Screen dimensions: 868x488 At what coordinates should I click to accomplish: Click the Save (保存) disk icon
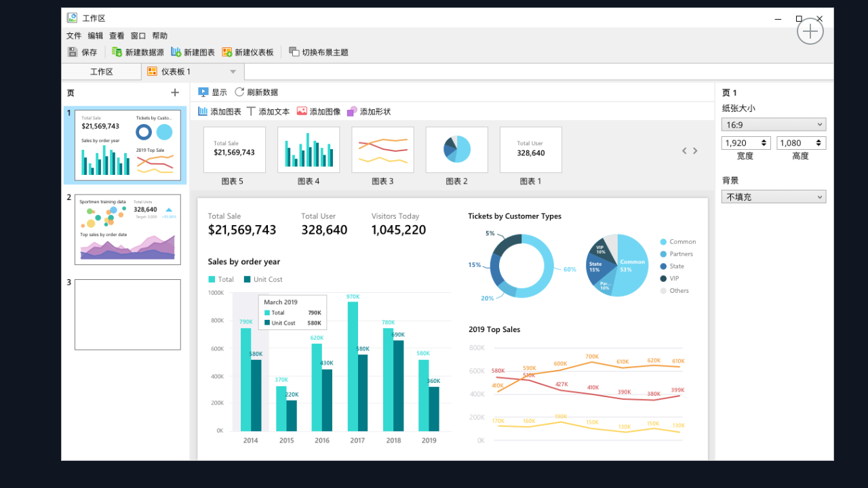pos(73,52)
